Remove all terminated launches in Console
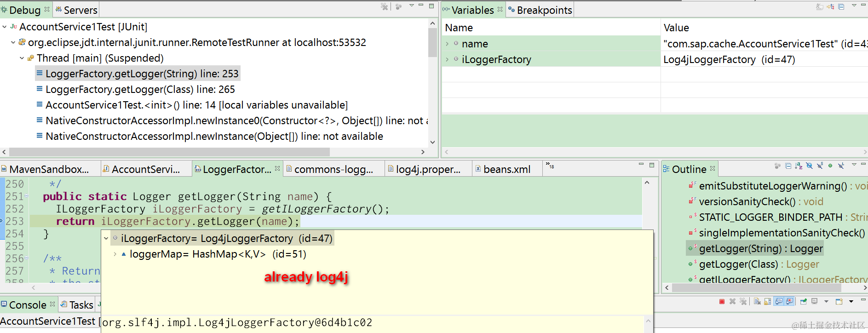 pyautogui.click(x=743, y=301)
